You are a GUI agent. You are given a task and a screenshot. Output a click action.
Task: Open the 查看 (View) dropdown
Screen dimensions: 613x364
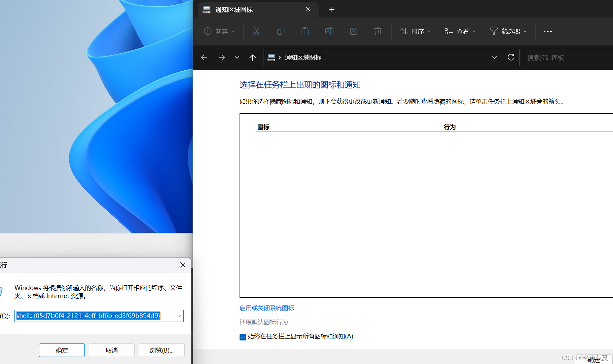(x=460, y=31)
